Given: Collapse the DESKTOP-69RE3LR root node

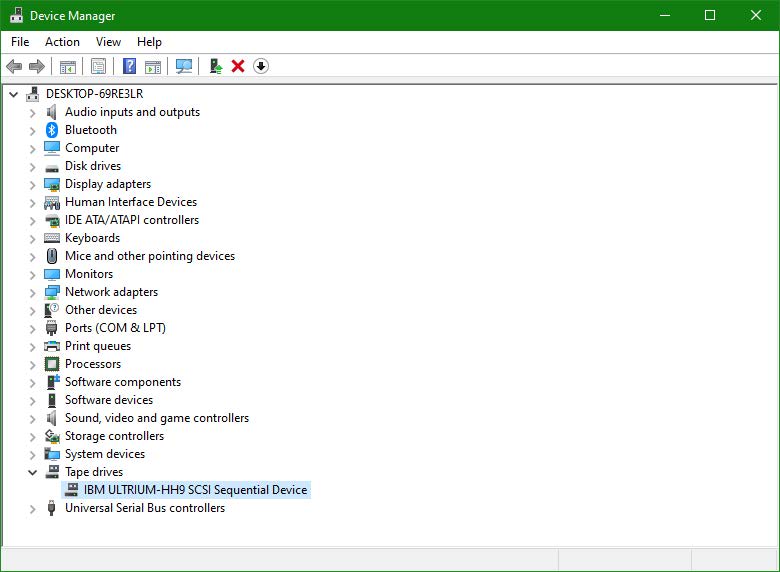Looking at the screenshot, I should (14, 94).
